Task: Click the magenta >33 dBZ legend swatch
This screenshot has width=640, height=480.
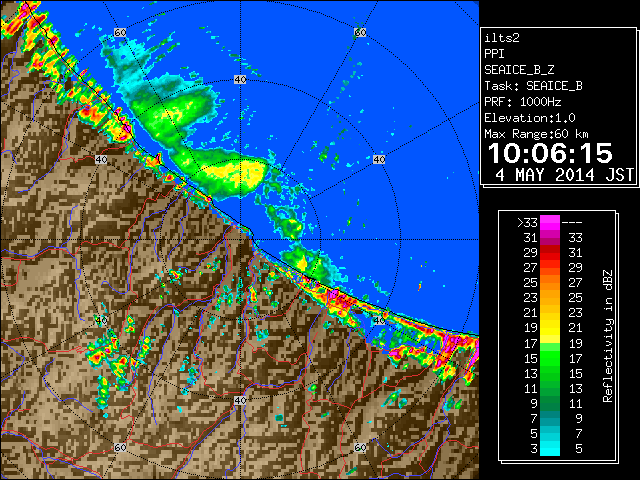Action: pyautogui.click(x=550, y=222)
